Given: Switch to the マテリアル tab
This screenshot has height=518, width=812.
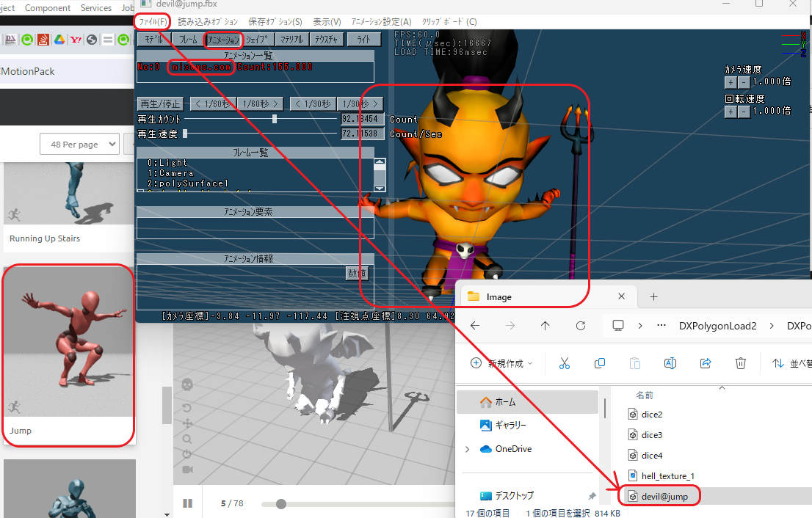Looking at the screenshot, I should 291,40.
